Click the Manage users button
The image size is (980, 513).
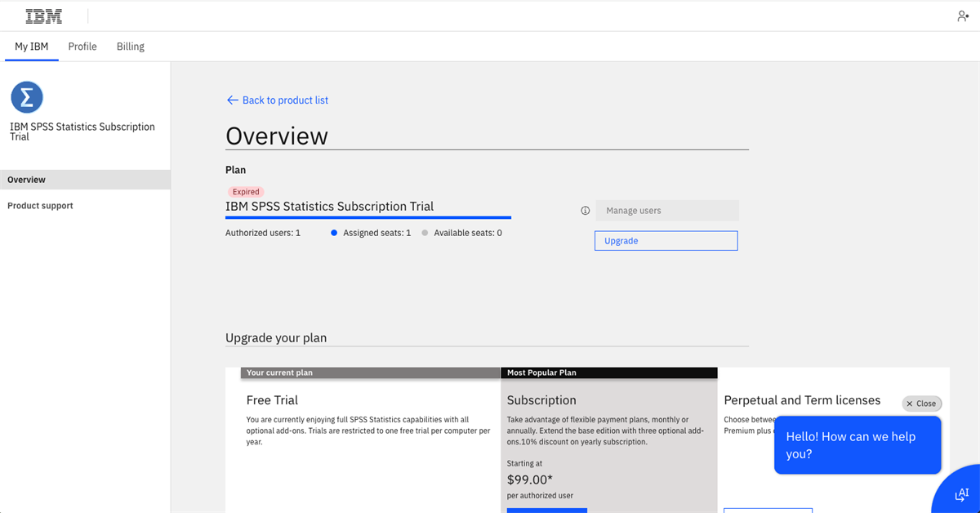tap(666, 211)
